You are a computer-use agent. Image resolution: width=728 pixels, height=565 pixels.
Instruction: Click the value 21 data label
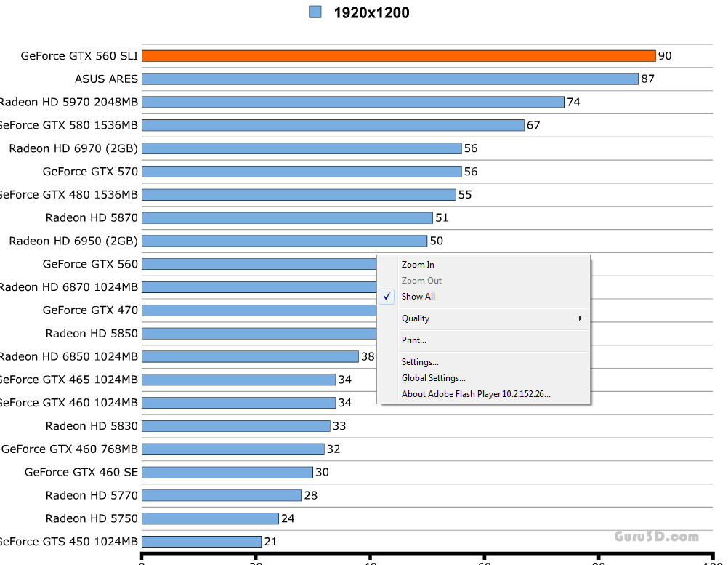point(271,542)
